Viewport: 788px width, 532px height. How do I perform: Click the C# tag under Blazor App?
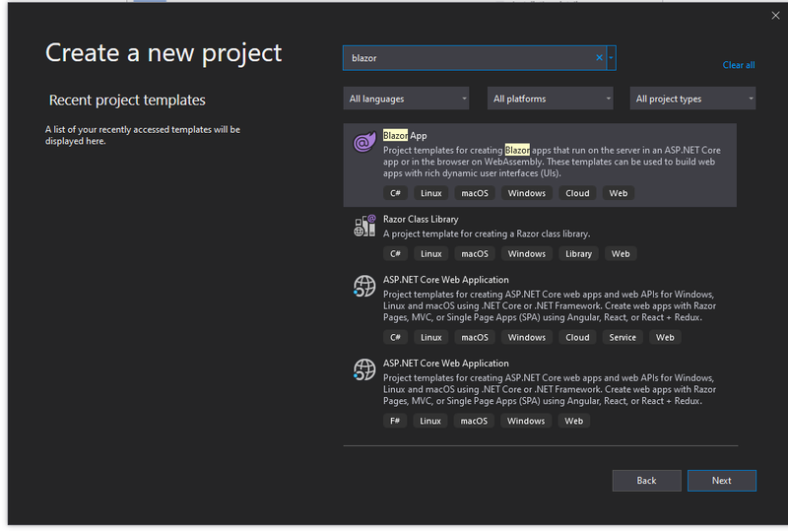coord(395,193)
